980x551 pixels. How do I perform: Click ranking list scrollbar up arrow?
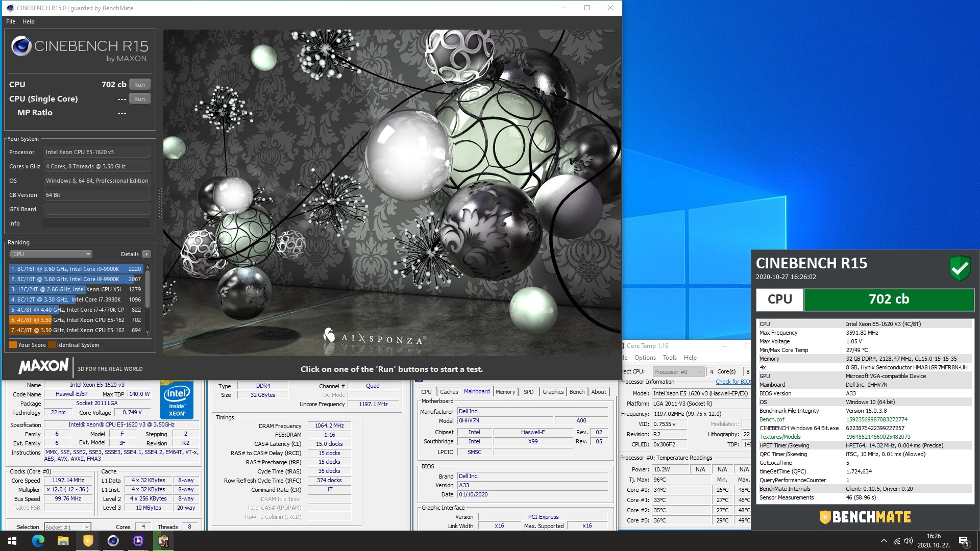[x=148, y=267]
